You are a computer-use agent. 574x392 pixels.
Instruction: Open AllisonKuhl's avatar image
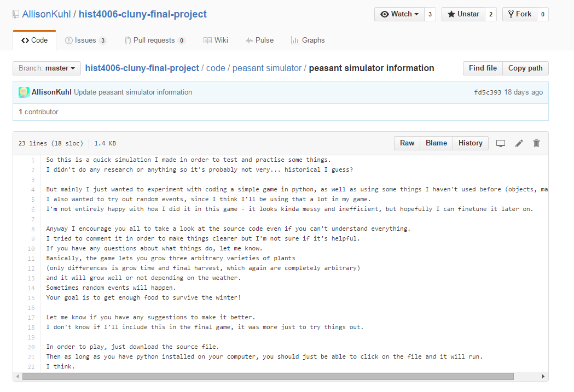point(24,92)
